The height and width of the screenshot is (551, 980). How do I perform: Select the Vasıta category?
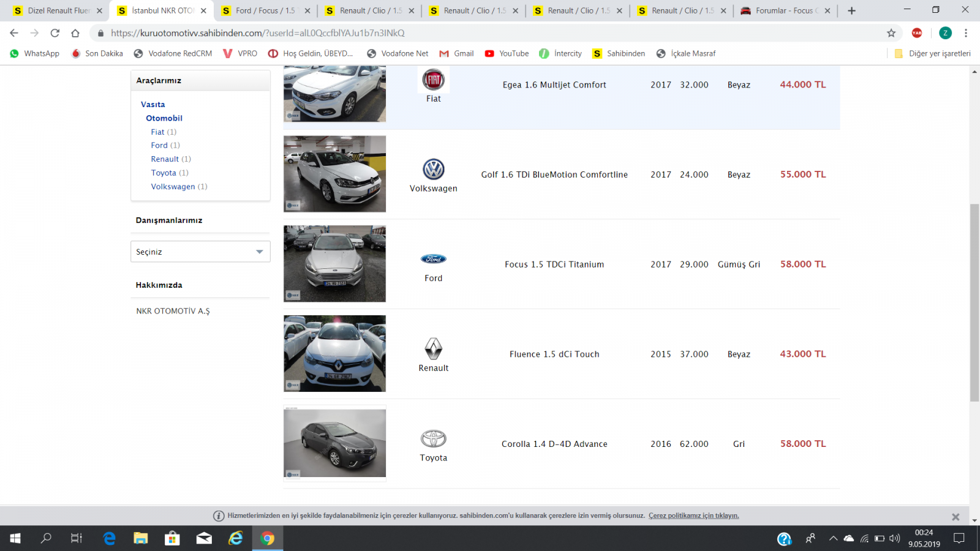pyautogui.click(x=153, y=105)
